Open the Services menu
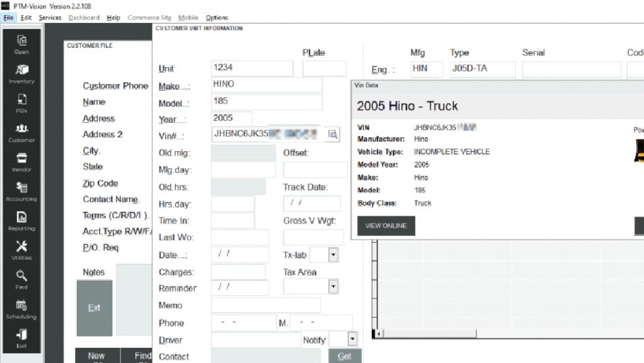The height and width of the screenshot is (363, 644). [50, 18]
